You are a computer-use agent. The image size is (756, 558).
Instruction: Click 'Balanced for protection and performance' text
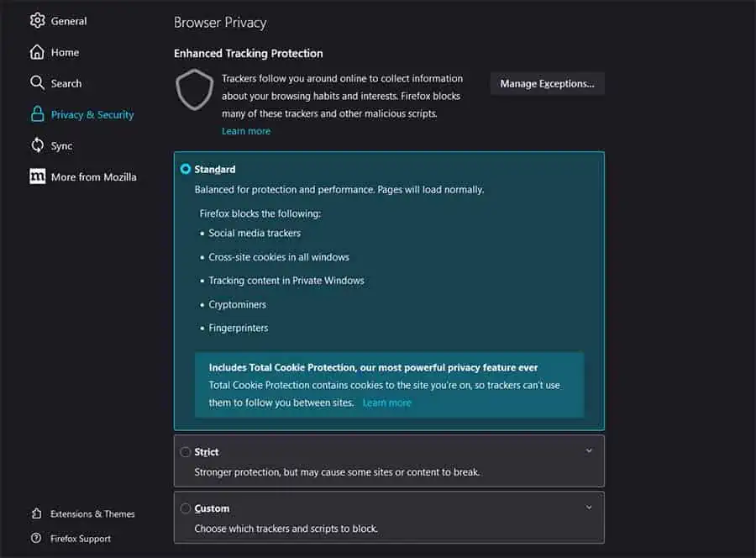click(x=339, y=190)
